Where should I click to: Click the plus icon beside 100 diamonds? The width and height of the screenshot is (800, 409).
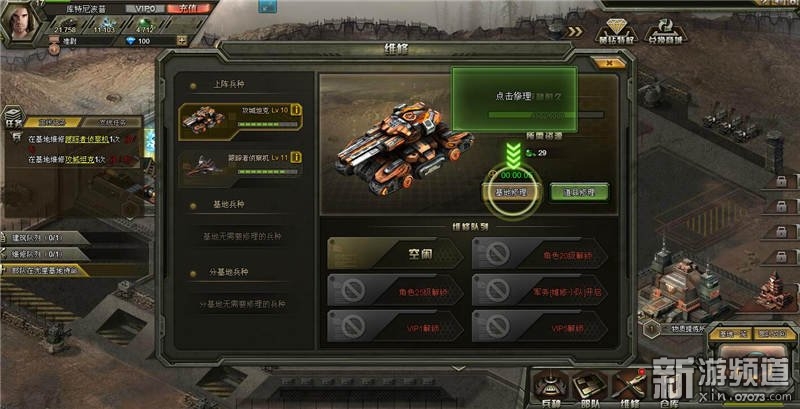(x=181, y=41)
